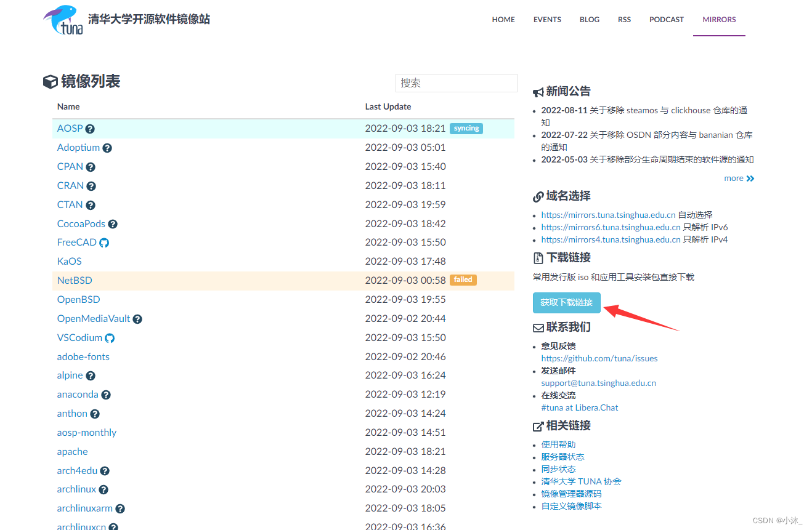This screenshot has width=812, height=530.
Task: Open help icon next to alpine
Action: click(91, 376)
